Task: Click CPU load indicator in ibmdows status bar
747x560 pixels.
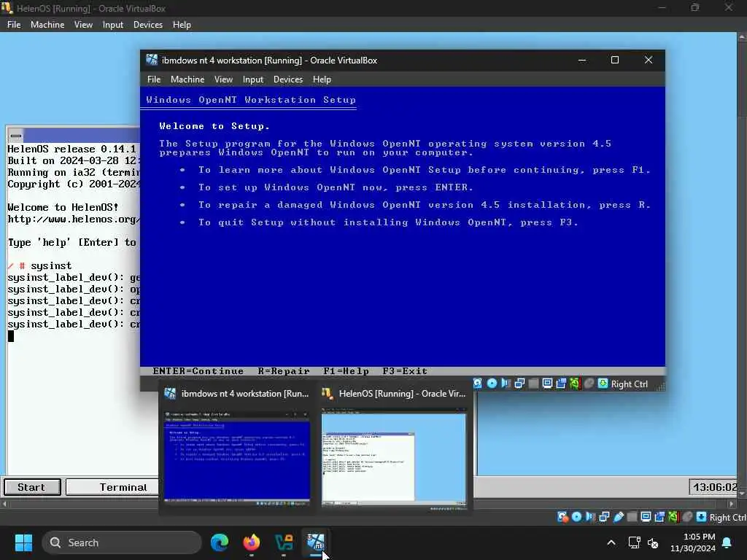Action: pos(575,384)
